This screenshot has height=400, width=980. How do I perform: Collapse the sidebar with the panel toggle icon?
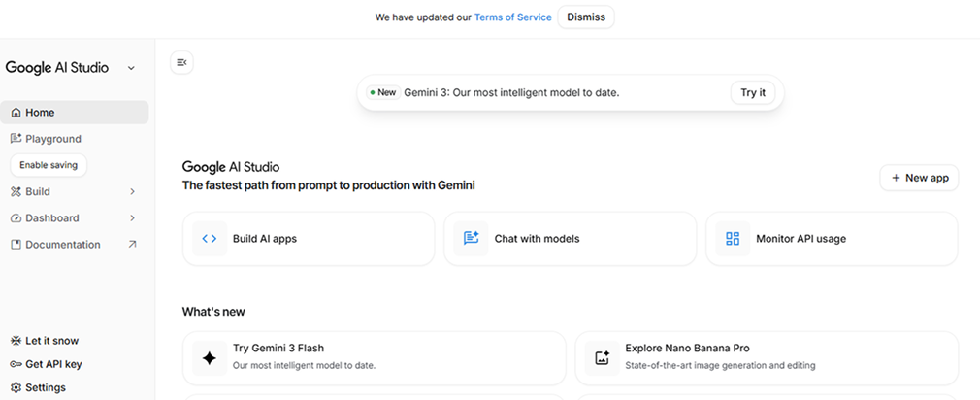[181, 62]
